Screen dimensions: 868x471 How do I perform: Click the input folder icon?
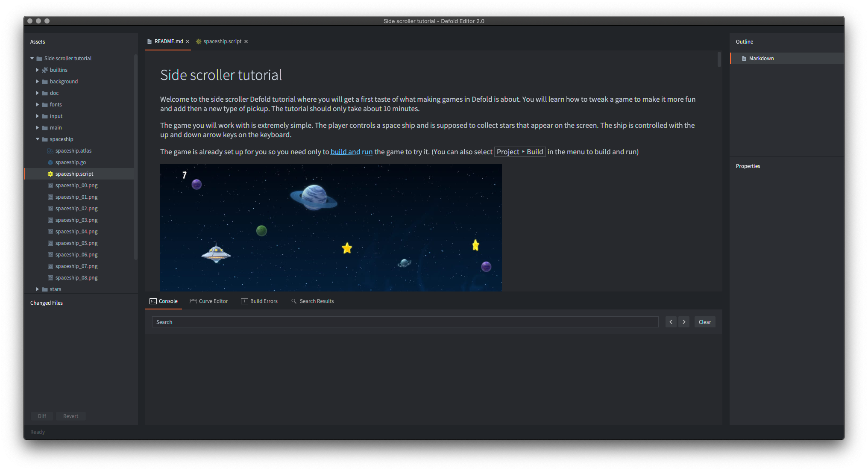[x=45, y=116]
